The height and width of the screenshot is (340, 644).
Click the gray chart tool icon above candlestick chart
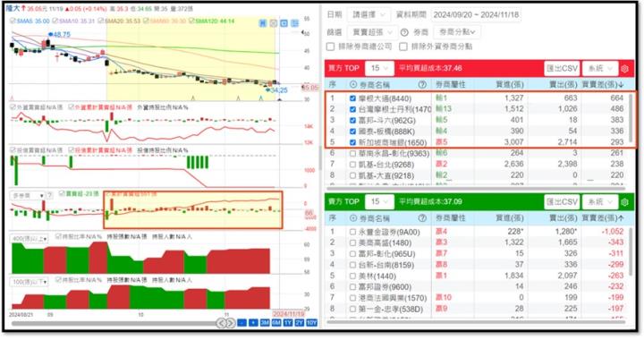(274, 23)
